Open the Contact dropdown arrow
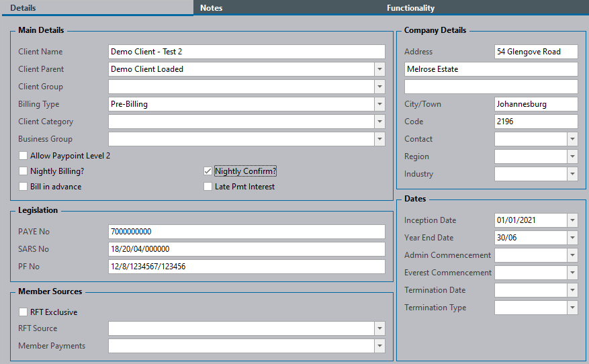 [x=572, y=139]
